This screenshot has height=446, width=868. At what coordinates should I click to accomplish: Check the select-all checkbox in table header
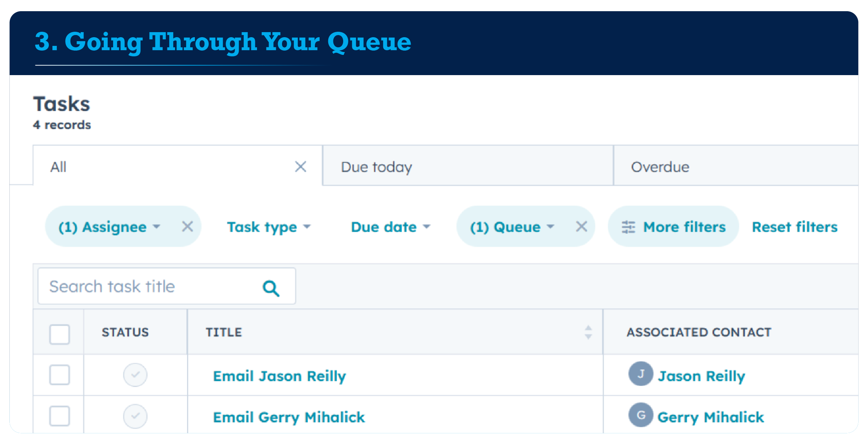click(x=59, y=335)
